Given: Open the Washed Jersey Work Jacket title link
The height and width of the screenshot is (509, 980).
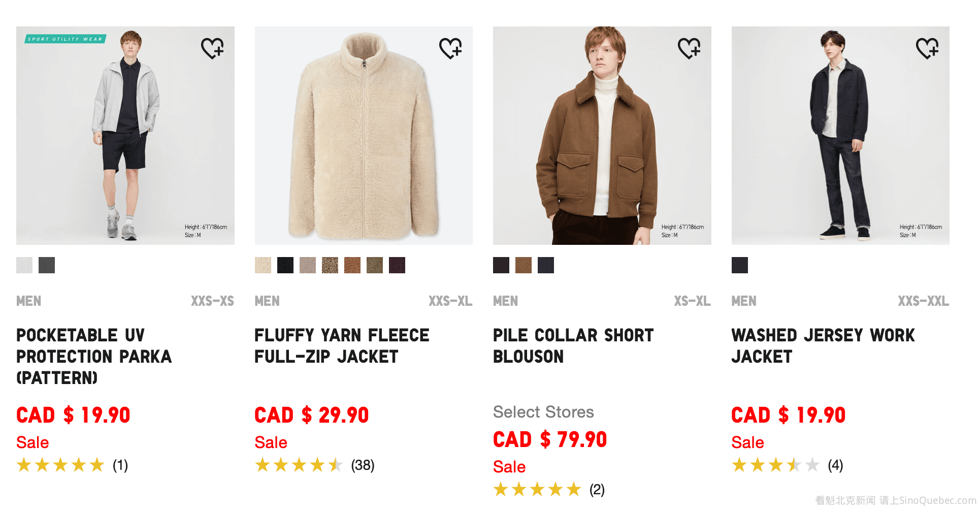Looking at the screenshot, I should click(x=823, y=346).
